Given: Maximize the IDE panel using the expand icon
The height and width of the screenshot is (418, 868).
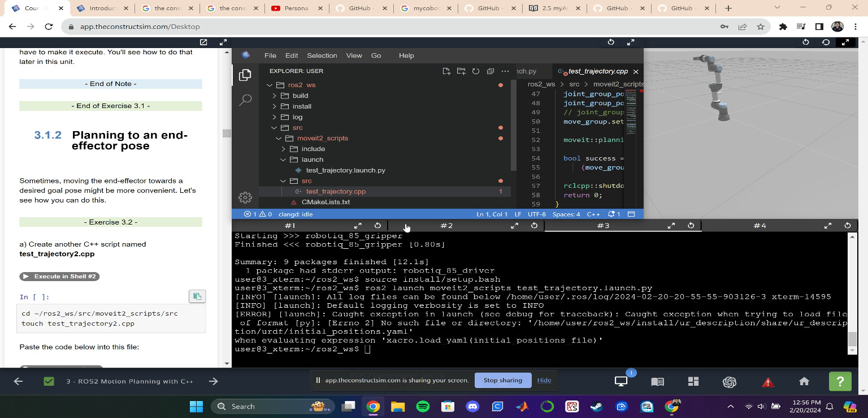Looking at the screenshot, I should point(631,42).
